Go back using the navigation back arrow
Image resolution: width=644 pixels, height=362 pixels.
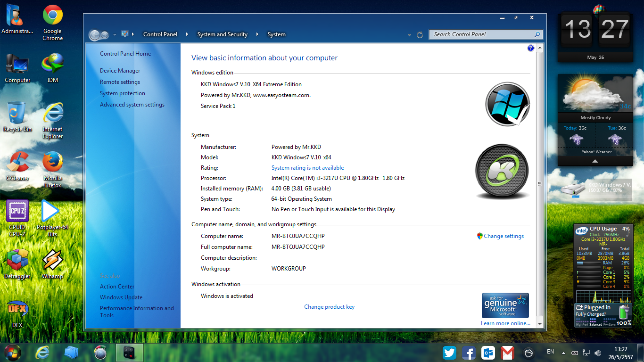point(94,35)
